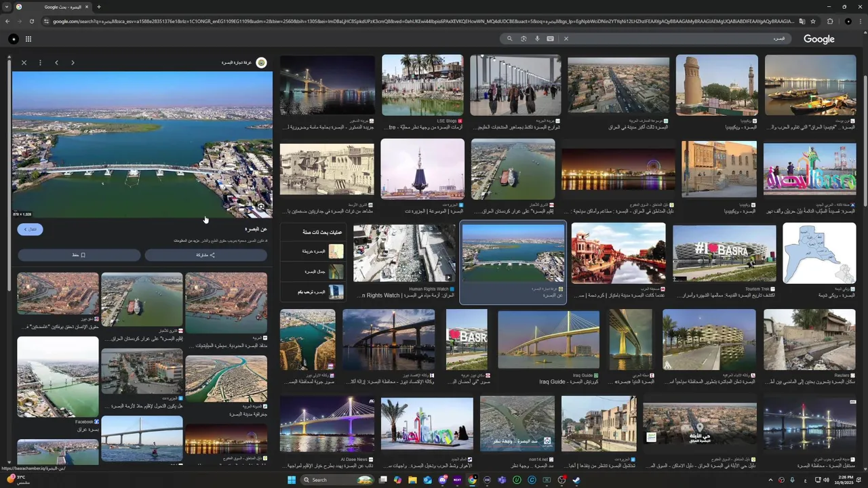Screen dimensions: 868x488
Task: Bookmark this page with the star icon
Action: coord(813,21)
